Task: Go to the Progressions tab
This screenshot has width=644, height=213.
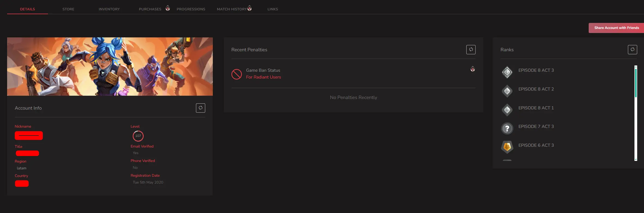Action: tap(191, 9)
